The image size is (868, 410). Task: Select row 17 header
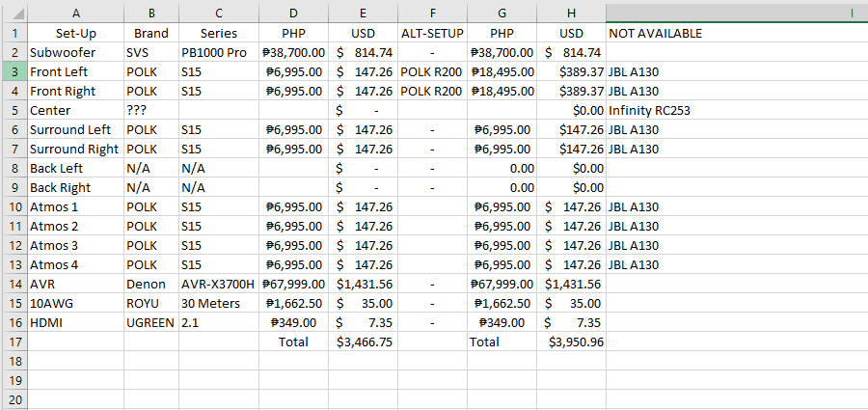pos(14,342)
